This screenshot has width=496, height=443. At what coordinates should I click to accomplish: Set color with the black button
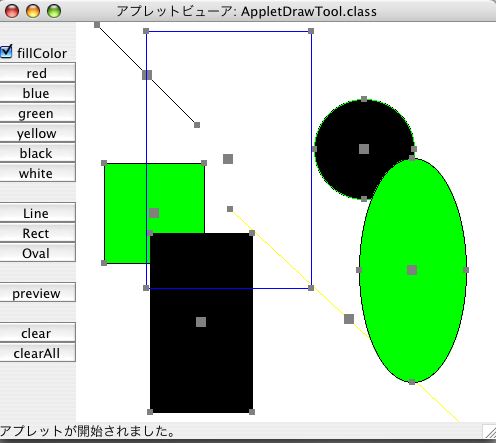(37, 152)
